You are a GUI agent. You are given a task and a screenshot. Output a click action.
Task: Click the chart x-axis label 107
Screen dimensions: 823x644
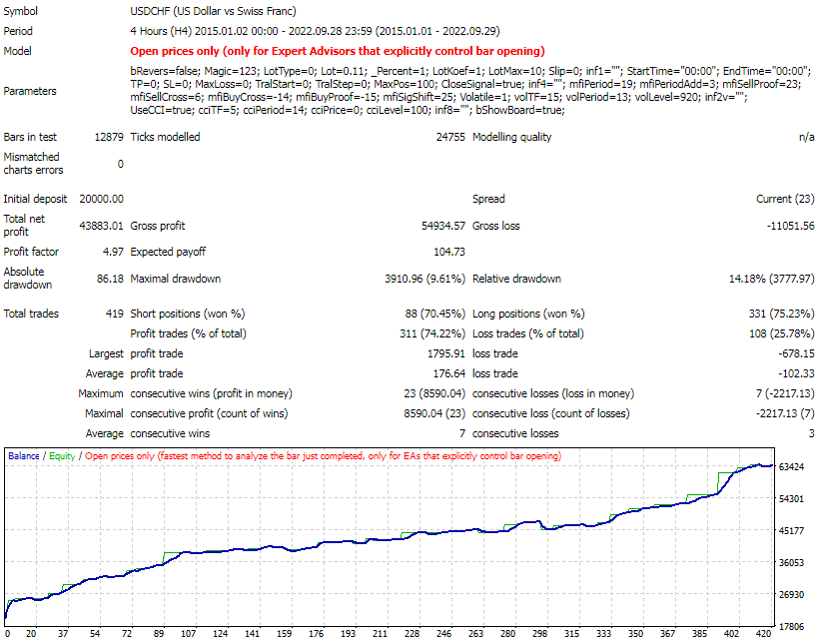click(188, 634)
